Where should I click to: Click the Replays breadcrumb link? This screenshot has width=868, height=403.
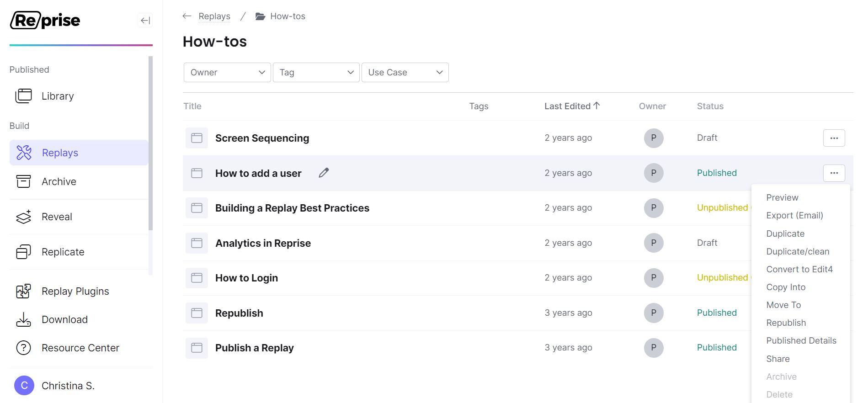[x=214, y=16]
